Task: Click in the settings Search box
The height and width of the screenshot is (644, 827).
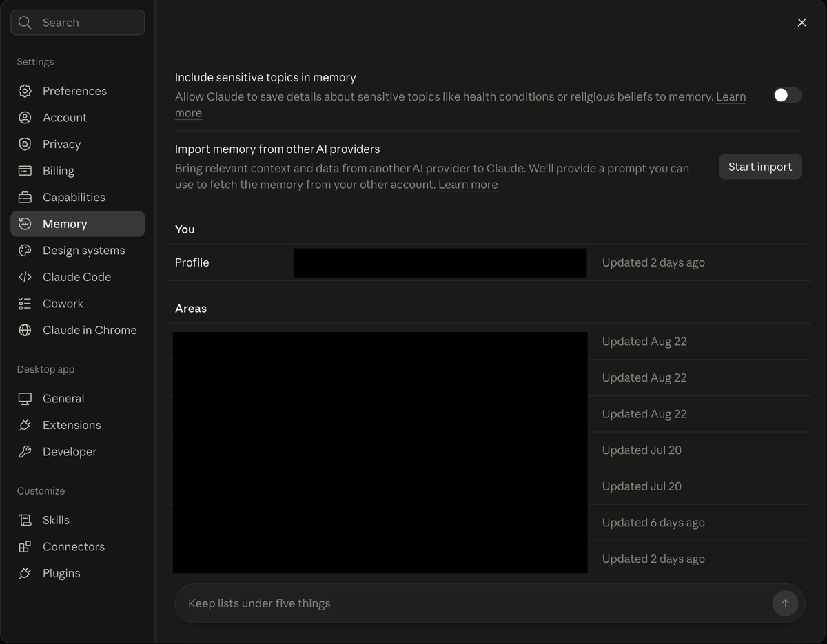Action: (x=78, y=23)
